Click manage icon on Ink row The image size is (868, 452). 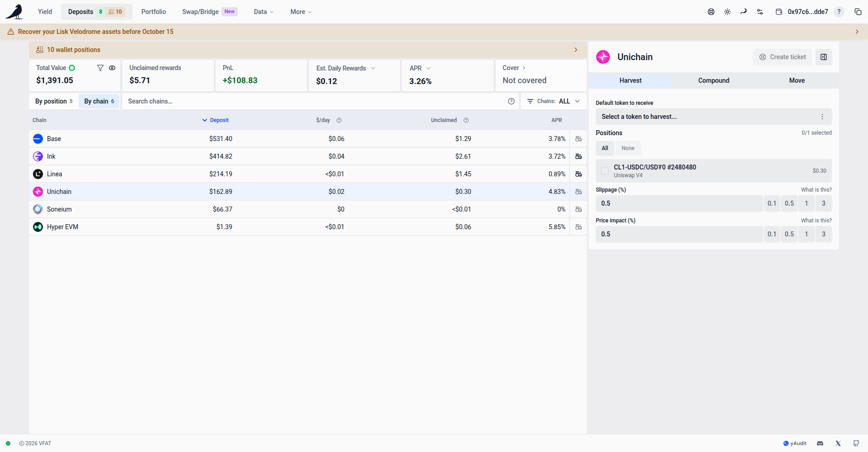(x=578, y=156)
